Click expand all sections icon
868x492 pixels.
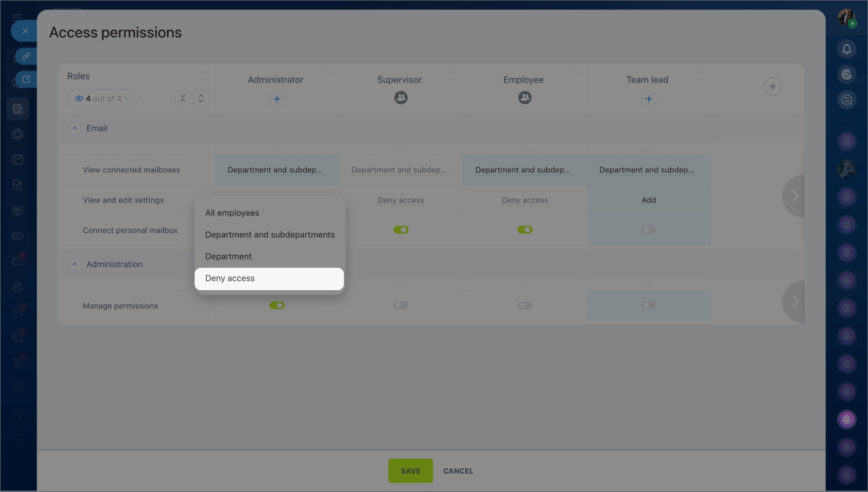(x=201, y=98)
